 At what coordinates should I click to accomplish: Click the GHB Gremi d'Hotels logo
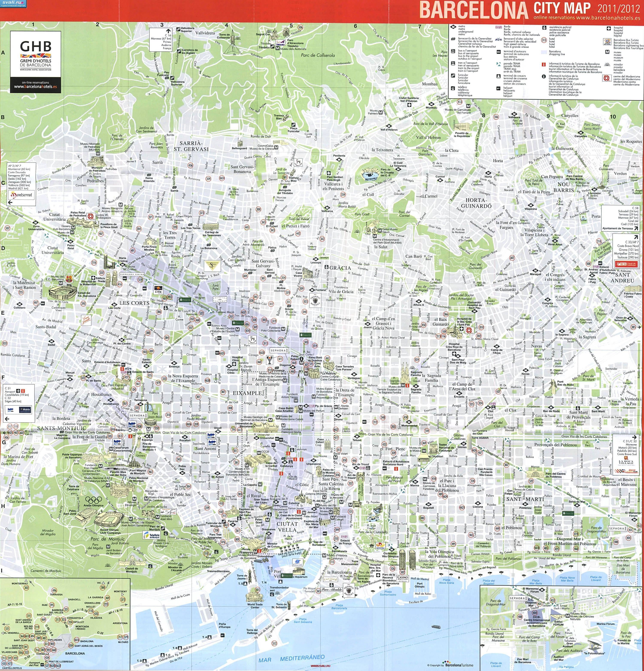tap(36, 56)
